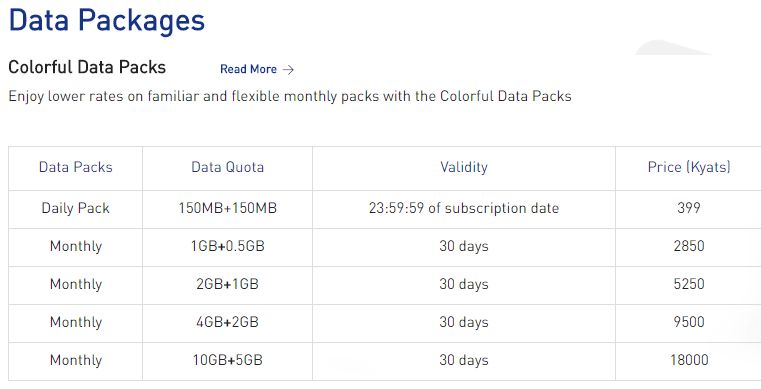761x389 pixels.
Task: Select the 4GB+2GB monthly quota cell
Action: 228,322
